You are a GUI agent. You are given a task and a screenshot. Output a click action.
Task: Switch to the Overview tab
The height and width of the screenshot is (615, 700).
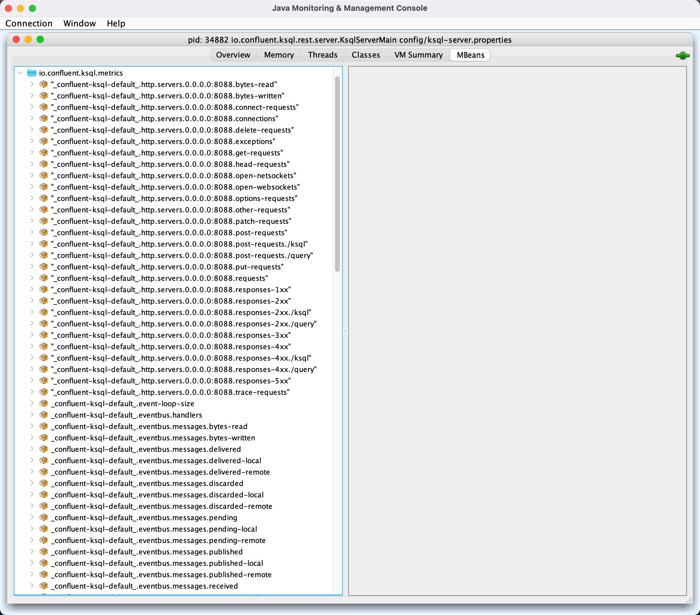point(233,54)
